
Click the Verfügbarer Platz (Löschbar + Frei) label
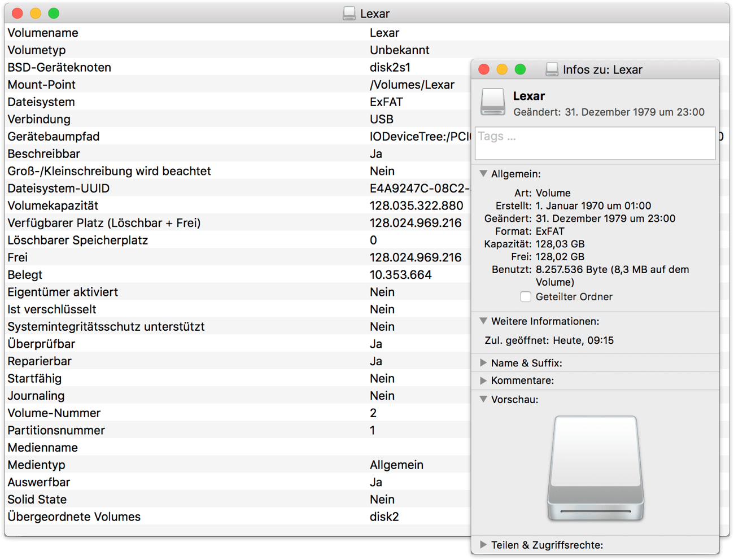(104, 223)
